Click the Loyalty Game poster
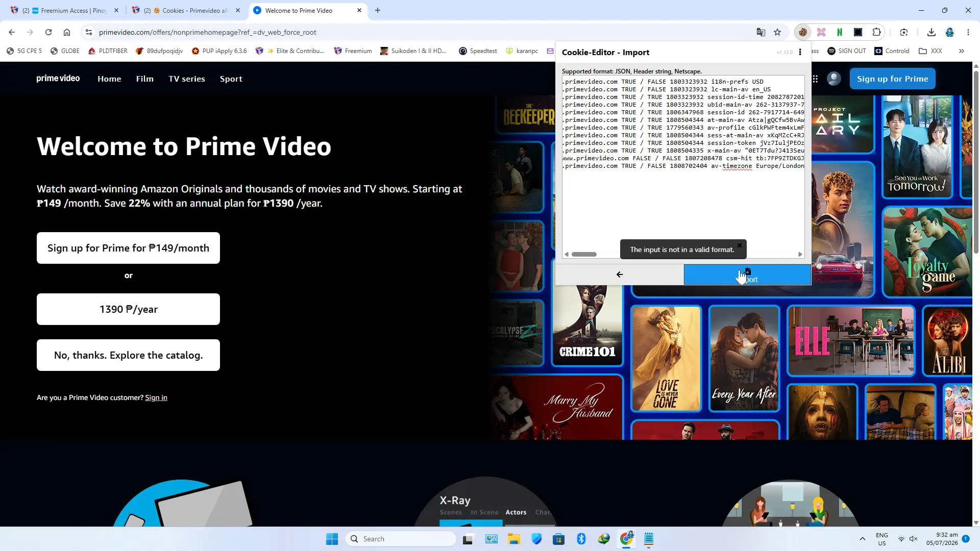 pos(927,252)
